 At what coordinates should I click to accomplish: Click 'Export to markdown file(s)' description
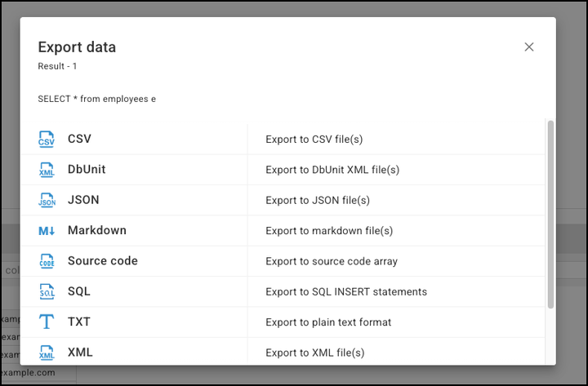tap(329, 231)
